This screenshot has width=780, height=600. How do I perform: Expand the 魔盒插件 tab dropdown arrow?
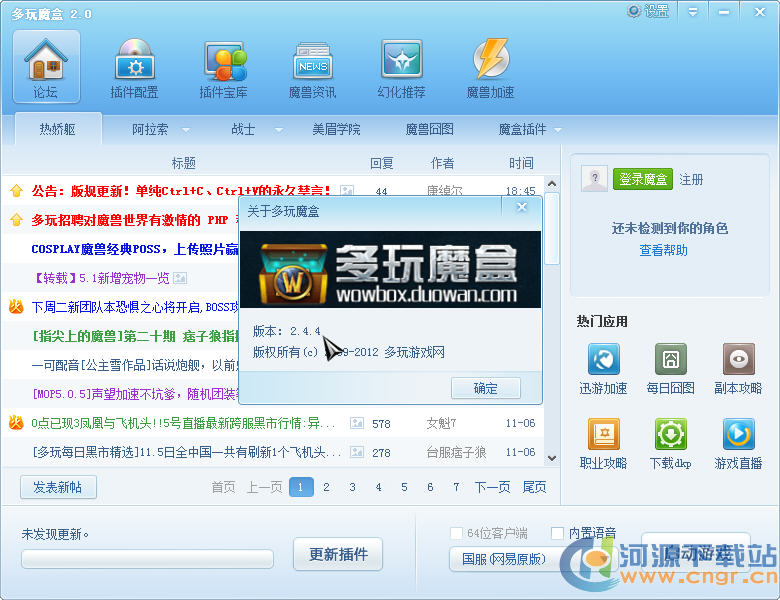(x=558, y=130)
